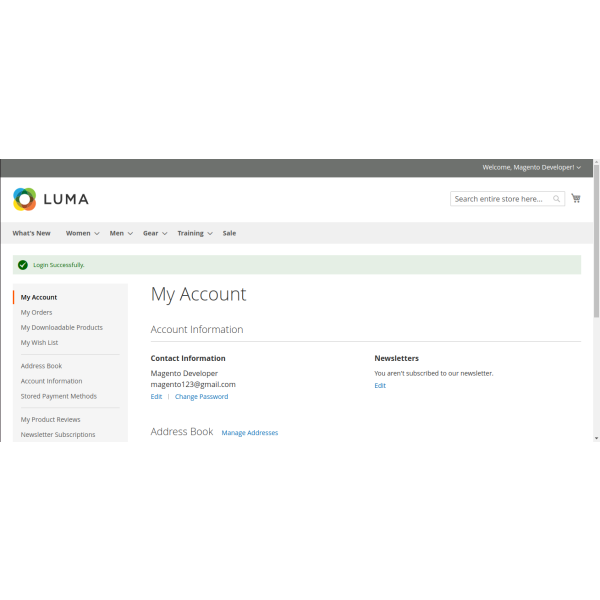
Task: Open the shopping cart icon
Action: click(x=576, y=199)
